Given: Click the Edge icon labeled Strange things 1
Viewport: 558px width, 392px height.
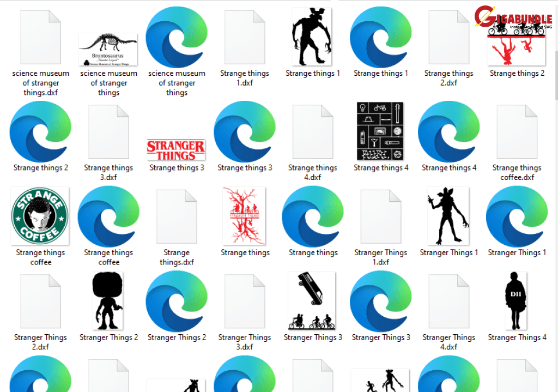Looking at the screenshot, I should (381, 37).
